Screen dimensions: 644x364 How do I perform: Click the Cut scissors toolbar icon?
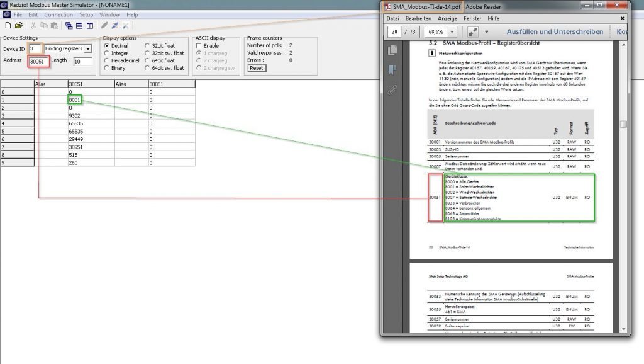(33, 25)
